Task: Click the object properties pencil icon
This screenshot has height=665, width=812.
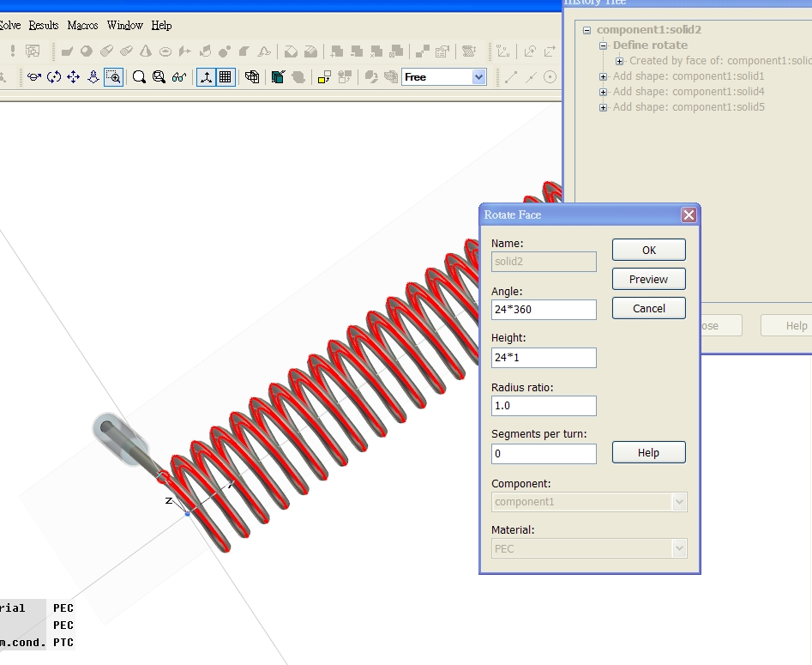Action: coord(442,51)
